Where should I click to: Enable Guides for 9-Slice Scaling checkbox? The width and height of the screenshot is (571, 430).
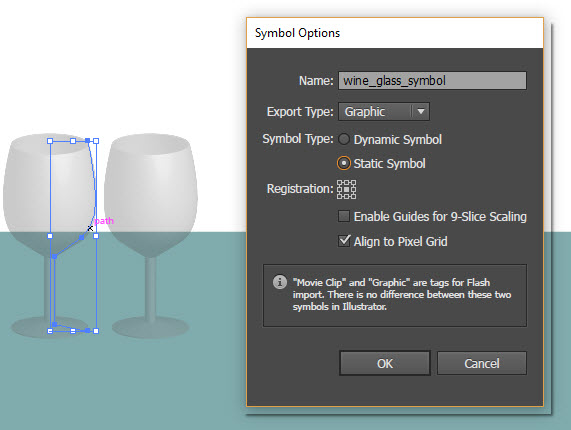click(x=344, y=216)
